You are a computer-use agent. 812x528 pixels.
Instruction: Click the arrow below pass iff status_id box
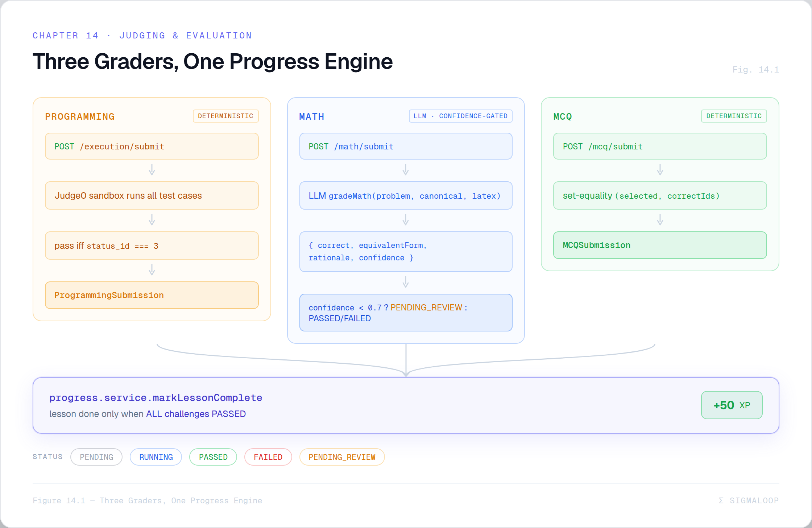click(x=152, y=270)
